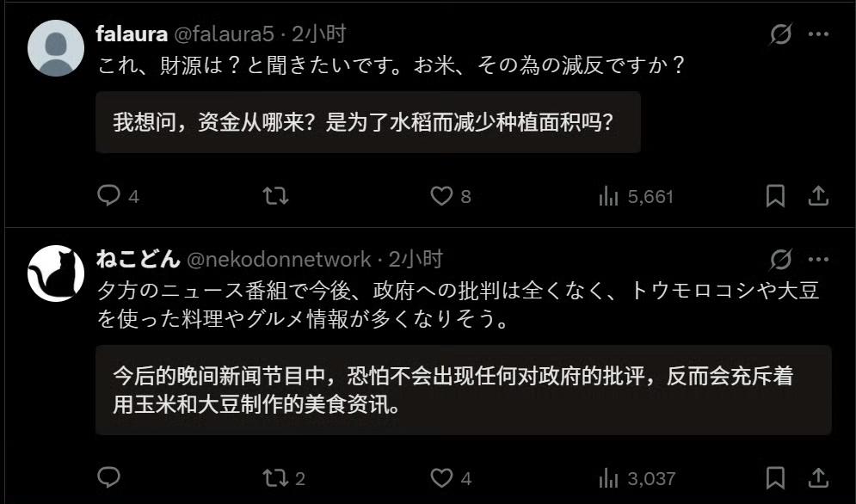Like ねこどん's tweet with 4 likes
This screenshot has height=504, width=856.
(x=451, y=478)
